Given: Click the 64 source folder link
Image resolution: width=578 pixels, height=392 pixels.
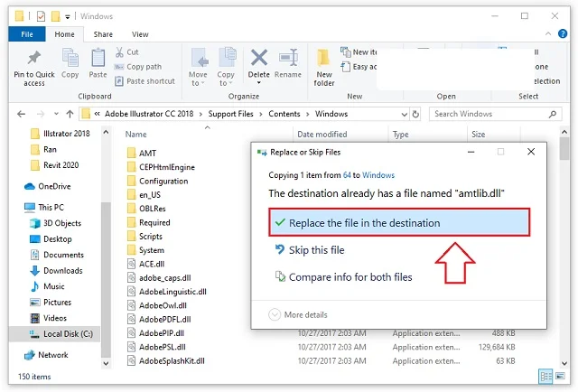Looking at the screenshot, I should 347,175.
